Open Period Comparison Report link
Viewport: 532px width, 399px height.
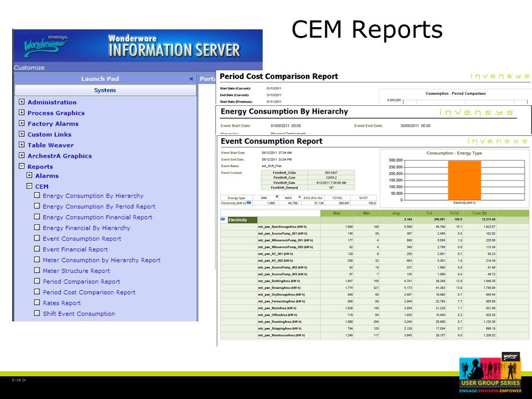[x=81, y=282]
